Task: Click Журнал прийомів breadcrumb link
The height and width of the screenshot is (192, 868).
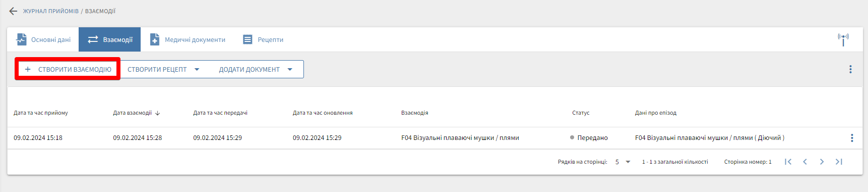Action: click(x=51, y=11)
